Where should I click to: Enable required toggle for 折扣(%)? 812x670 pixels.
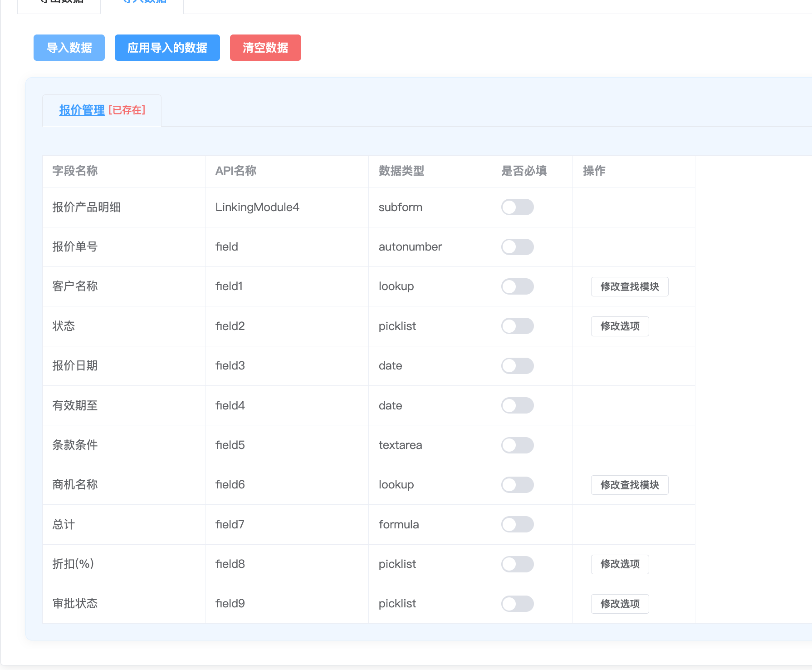coord(517,564)
